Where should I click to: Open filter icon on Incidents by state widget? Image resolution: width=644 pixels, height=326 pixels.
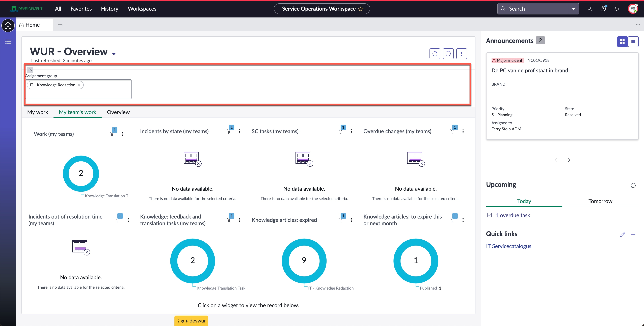[x=229, y=131]
